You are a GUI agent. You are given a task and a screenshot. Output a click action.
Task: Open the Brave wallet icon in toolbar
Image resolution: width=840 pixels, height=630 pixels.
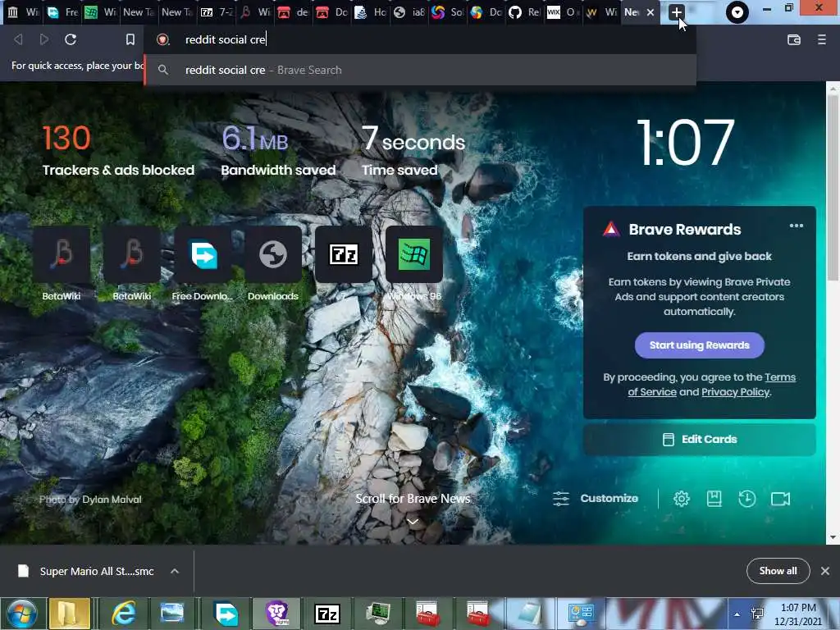(794, 39)
